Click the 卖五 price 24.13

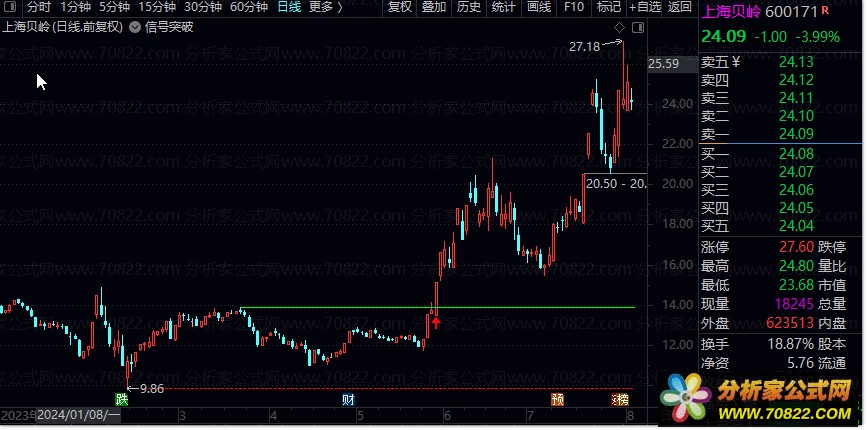[x=796, y=62]
